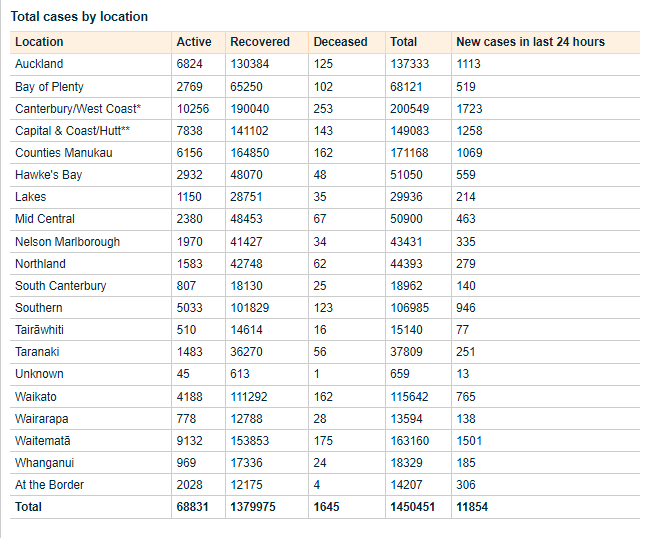Click the Total cases by location heading
This screenshot has height=538, width=657.
tap(79, 17)
